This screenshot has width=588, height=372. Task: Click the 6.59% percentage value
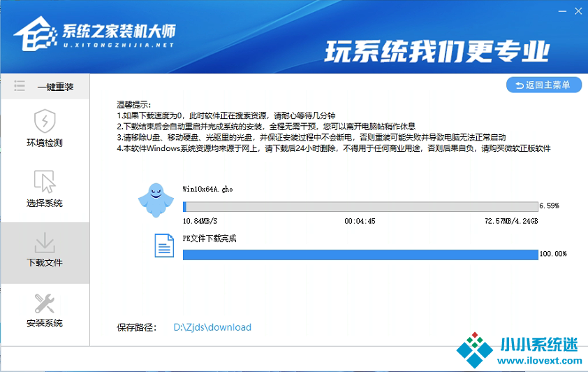549,206
